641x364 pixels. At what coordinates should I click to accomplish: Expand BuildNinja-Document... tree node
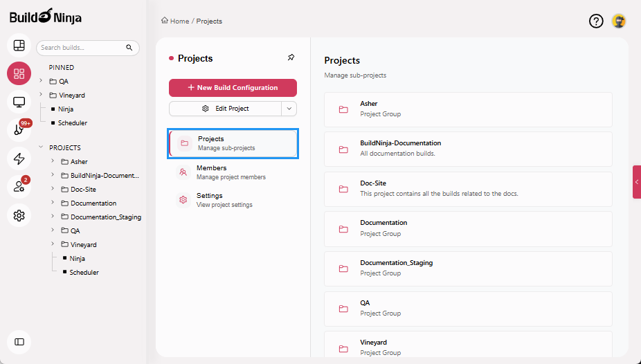53,175
